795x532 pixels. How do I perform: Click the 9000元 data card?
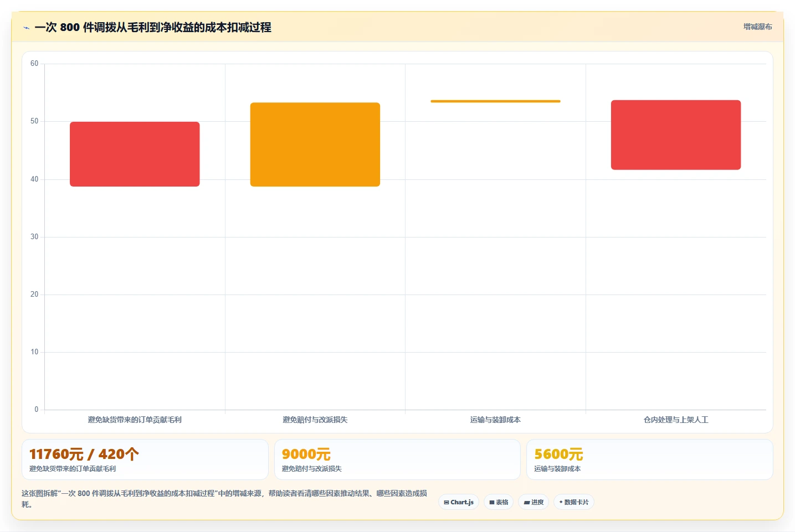click(x=397, y=459)
